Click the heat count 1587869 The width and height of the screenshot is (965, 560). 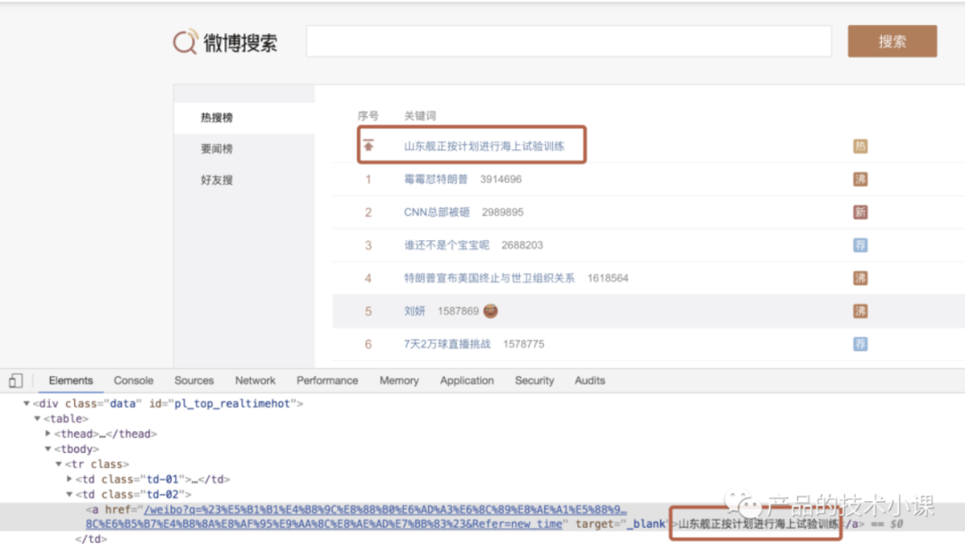[x=457, y=312]
